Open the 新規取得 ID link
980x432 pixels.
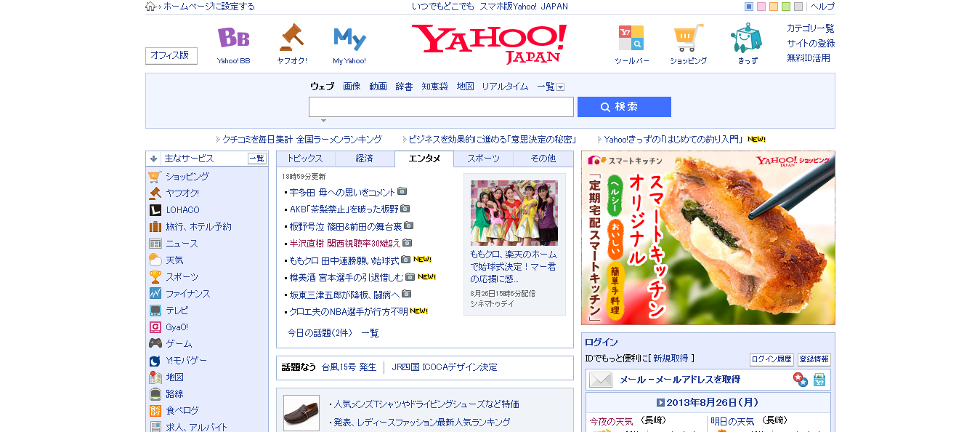671,359
